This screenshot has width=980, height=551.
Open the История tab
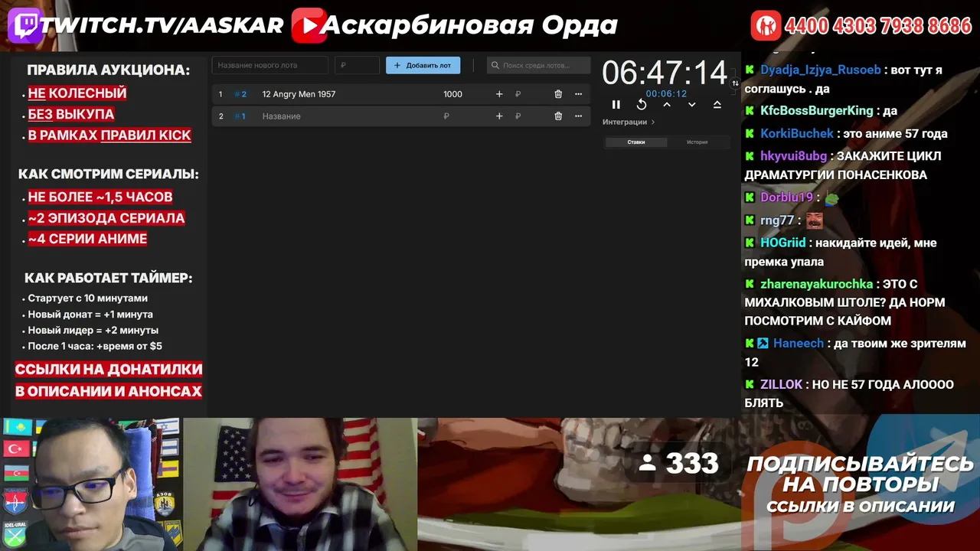(x=697, y=142)
